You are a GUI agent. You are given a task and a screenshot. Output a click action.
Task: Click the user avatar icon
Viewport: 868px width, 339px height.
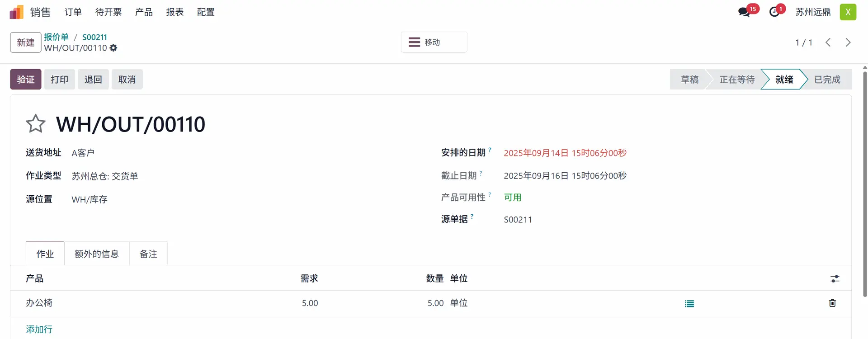pyautogui.click(x=848, y=12)
